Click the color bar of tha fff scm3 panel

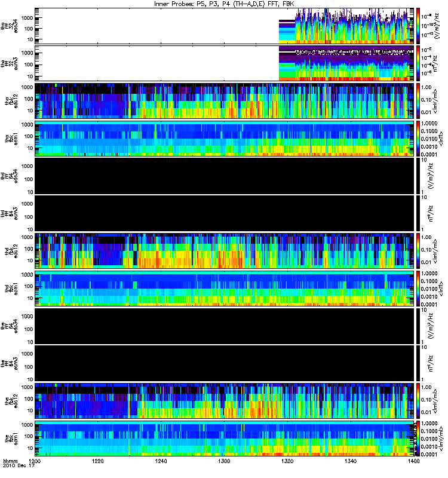pyautogui.click(x=418, y=63)
